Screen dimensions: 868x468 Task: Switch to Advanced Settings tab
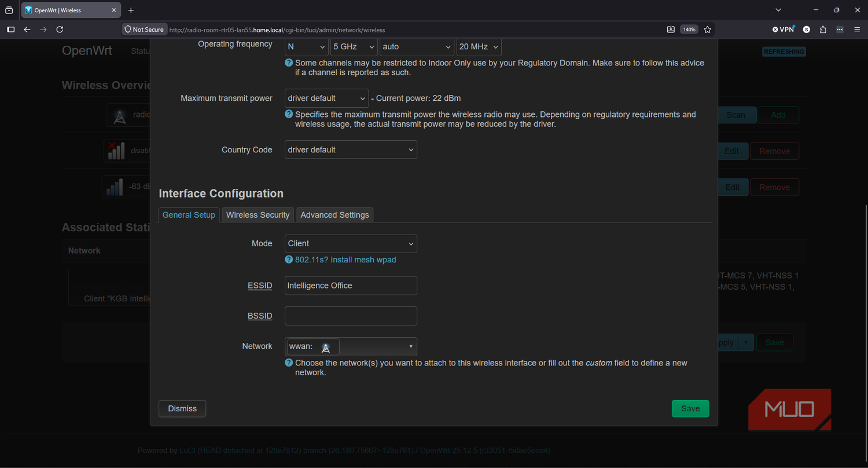(334, 215)
